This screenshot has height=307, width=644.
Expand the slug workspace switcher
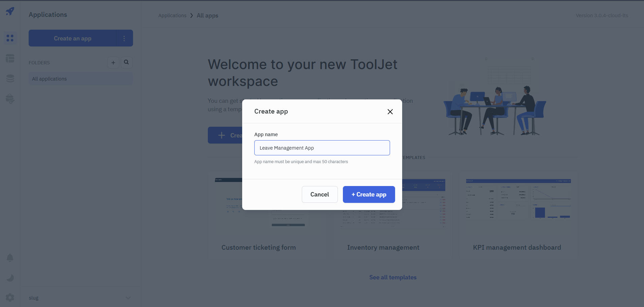pyautogui.click(x=128, y=298)
